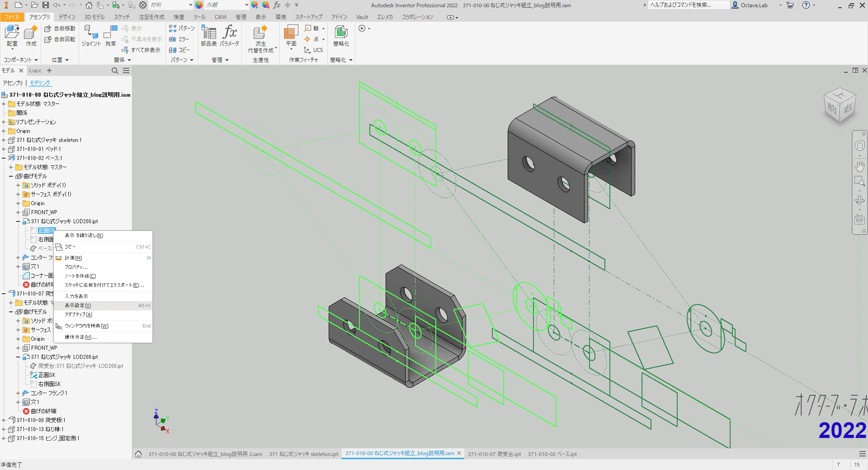Expand the リプレゼンテーション node
Screen dimensions: 868x470
pyautogui.click(x=4, y=122)
